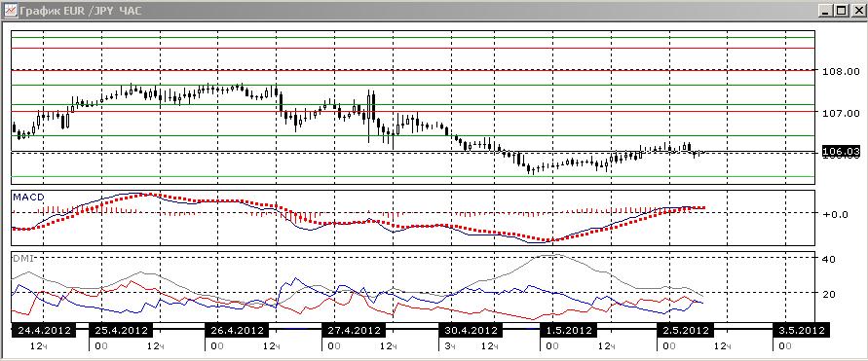
Task: Maximize the EUR/JPY chart window
Action: pyautogui.click(x=841, y=10)
